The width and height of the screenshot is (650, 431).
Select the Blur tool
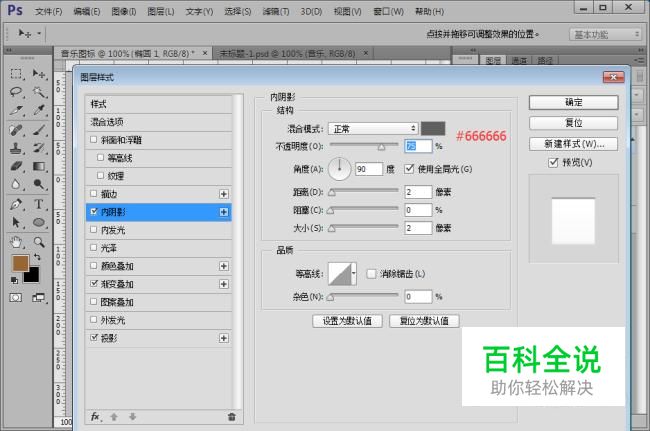tap(16, 184)
